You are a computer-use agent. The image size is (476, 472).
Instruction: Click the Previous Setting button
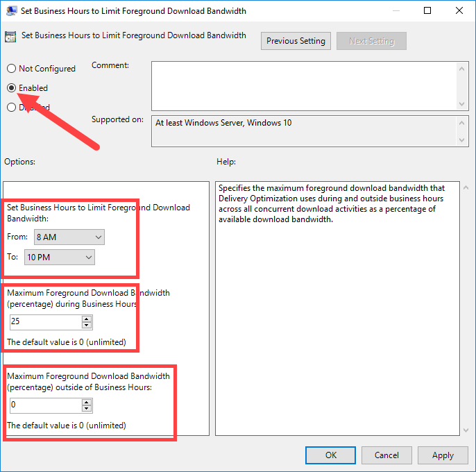point(296,41)
